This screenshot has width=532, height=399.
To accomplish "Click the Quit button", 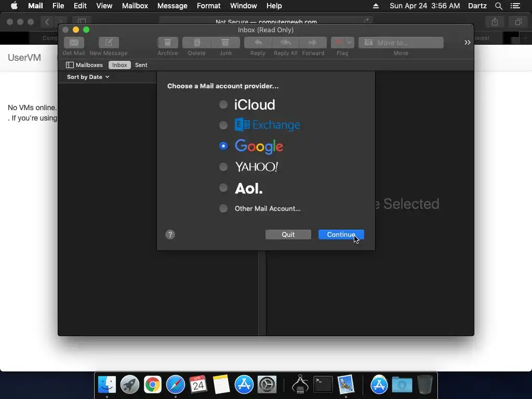I will coord(288,234).
